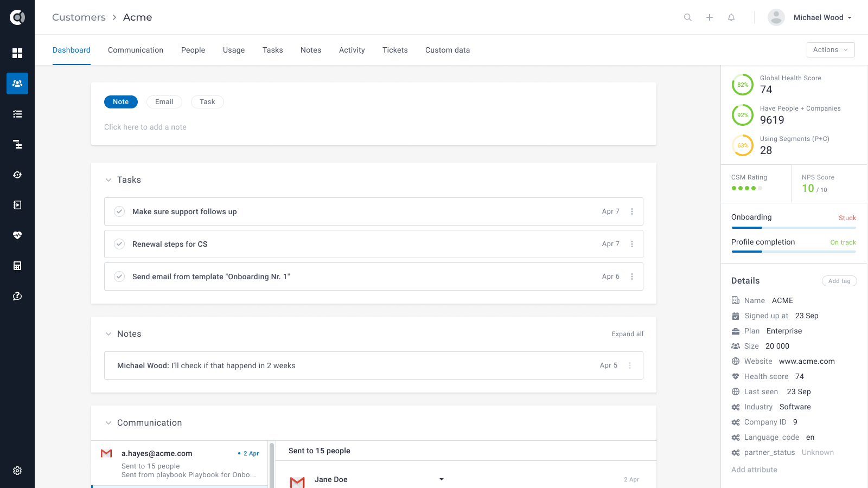Open the Usage tab
Screen dimensions: 868x488
pyautogui.click(x=234, y=50)
